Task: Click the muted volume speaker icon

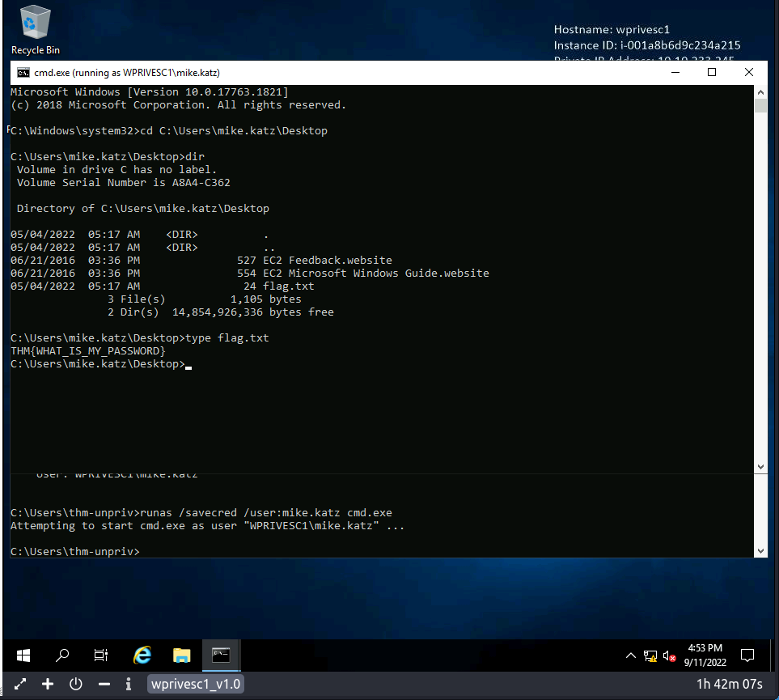Action: click(669, 655)
